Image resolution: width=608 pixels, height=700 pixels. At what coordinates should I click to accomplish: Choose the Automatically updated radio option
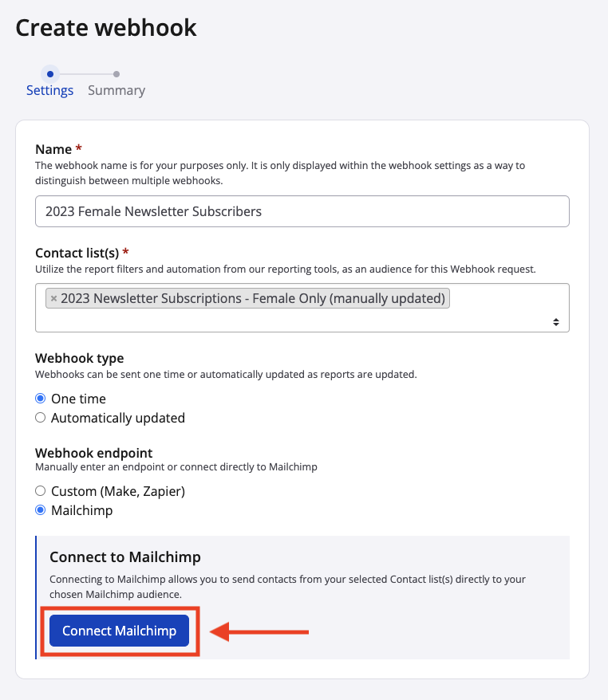pos(41,418)
